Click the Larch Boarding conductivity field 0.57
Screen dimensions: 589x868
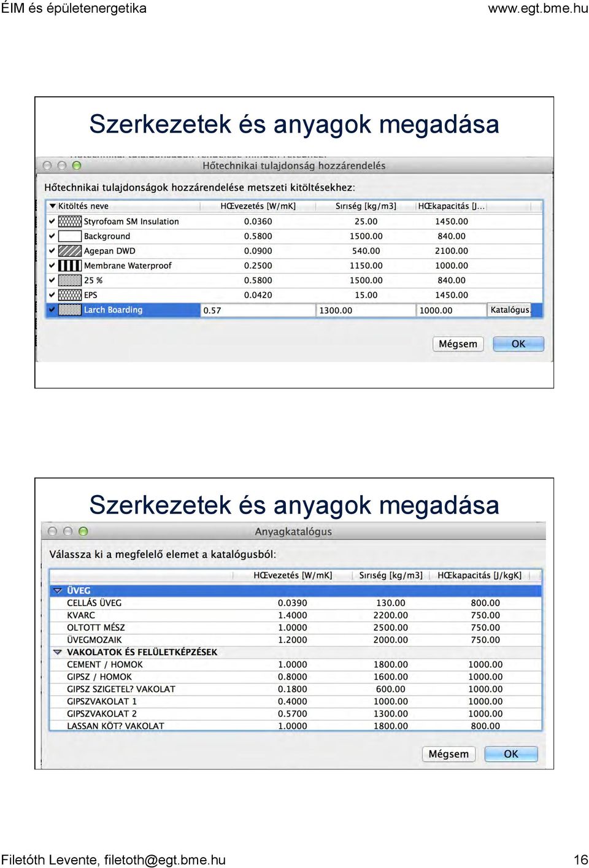tap(258, 310)
